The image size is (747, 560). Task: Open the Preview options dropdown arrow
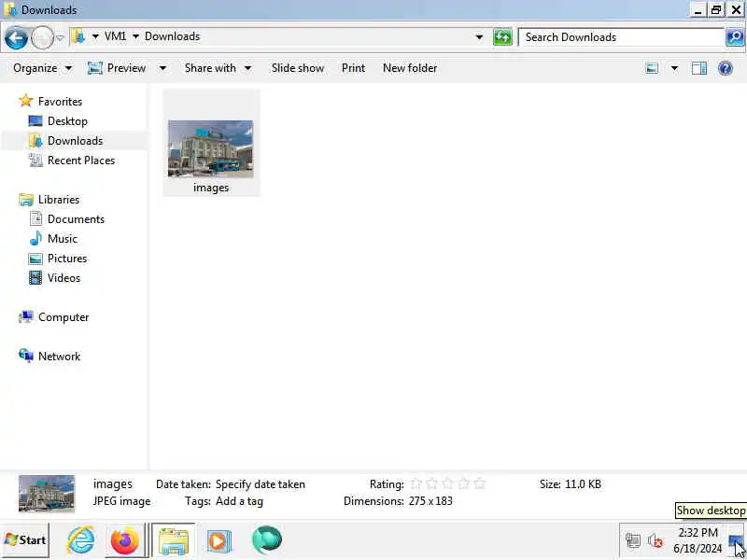click(x=162, y=68)
